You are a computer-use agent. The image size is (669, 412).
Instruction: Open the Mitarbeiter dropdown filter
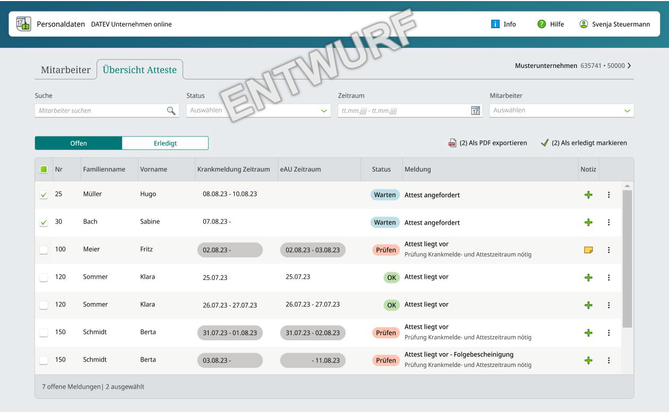click(560, 111)
